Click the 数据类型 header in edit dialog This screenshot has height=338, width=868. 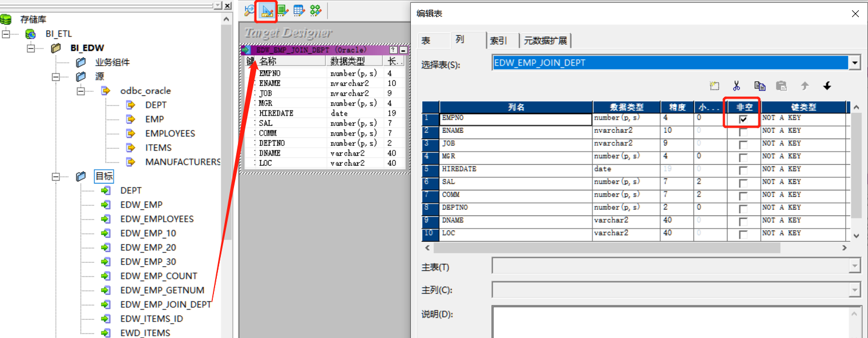pyautogui.click(x=627, y=107)
